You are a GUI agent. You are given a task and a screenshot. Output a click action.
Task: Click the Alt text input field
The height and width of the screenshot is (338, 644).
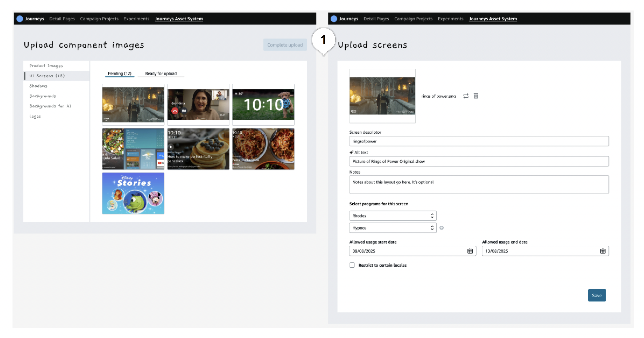click(479, 161)
